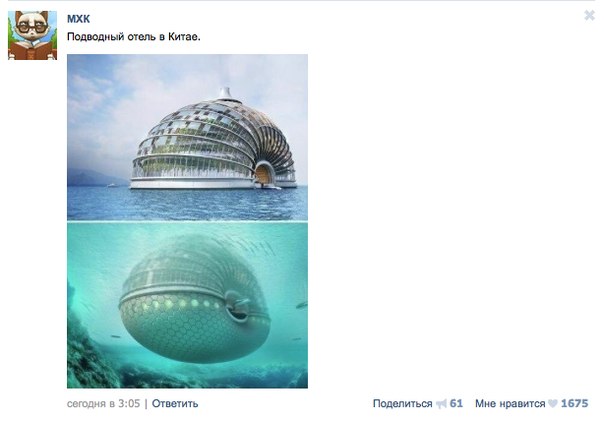Click the open book in the avatar
Image resolution: width=604 pixels, height=421 pixels.
32,50
